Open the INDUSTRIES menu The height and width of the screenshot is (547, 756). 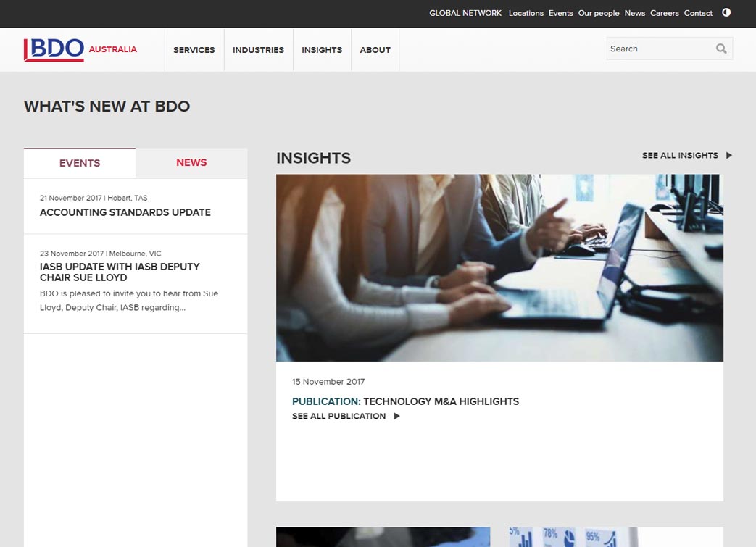point(258,49)
